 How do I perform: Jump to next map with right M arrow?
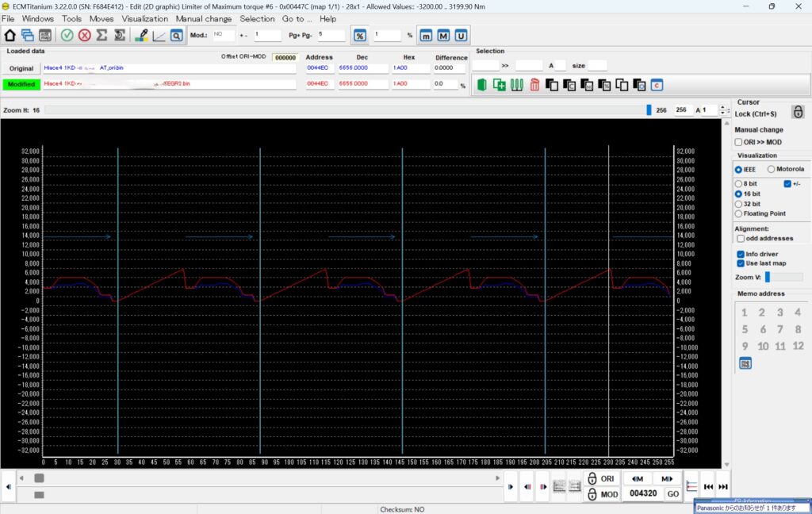coord(667,479)
